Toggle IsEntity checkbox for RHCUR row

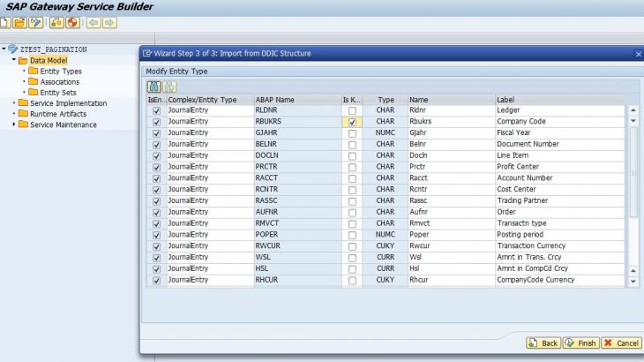[x=156, y=280]
